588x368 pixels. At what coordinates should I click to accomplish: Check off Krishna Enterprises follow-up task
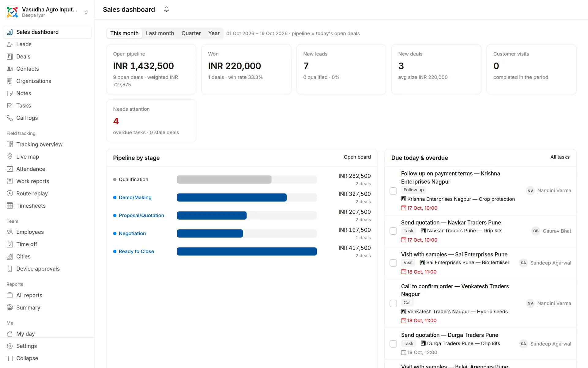pyautogui.click(x=393, y=191)
